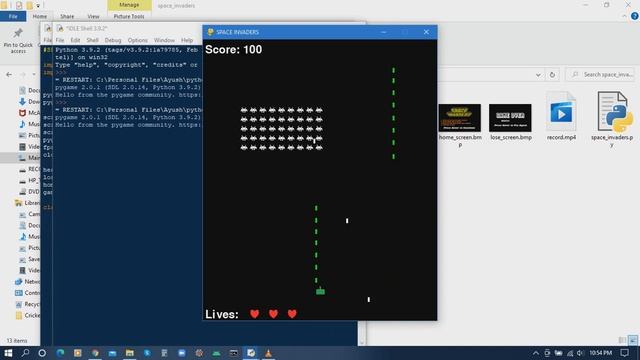Screen dimensions: 640x360
Task: Open the notification center icon
Action: click(x=624, y=353)
